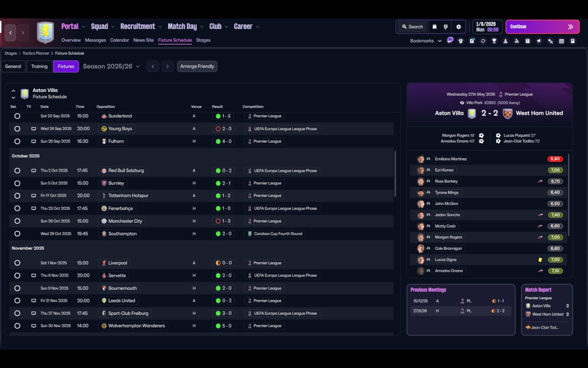Click the Tactics Planner breadcrumb
The image size is (588, 368).
(36, 53)
